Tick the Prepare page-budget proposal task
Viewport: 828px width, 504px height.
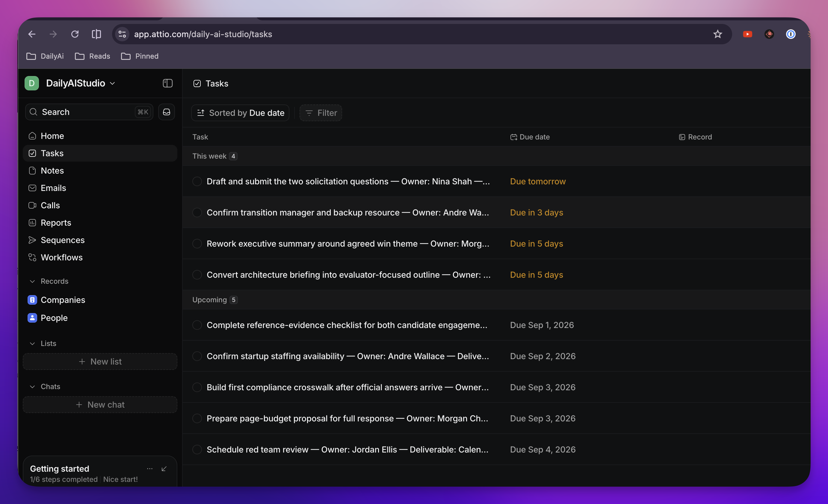pos(197,418)
